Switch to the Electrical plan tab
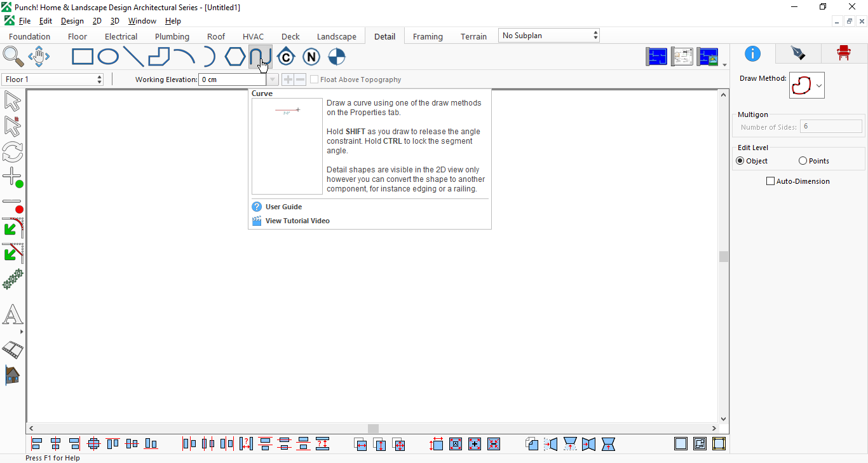Image resolution: width=868 pixels, height=463 pixels. (x=121, y=36)
